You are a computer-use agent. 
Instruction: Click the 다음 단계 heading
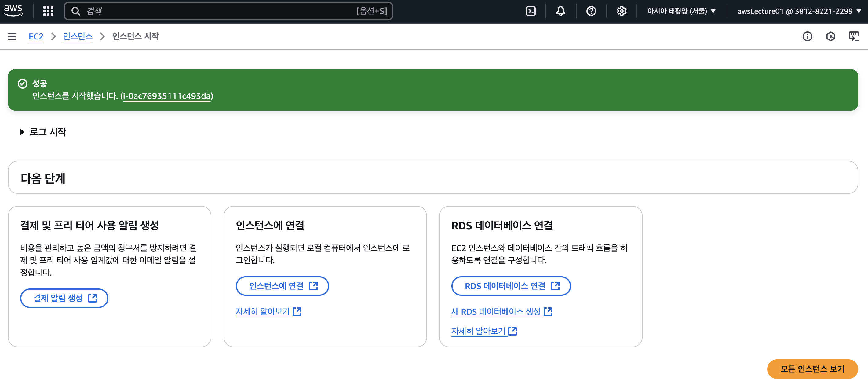(x=43, y=178)
